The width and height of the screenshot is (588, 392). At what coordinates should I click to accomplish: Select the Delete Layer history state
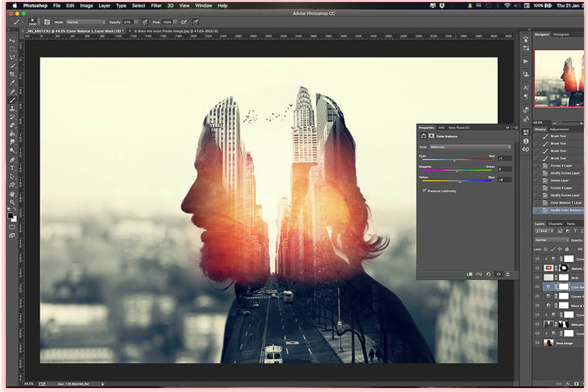560,181
